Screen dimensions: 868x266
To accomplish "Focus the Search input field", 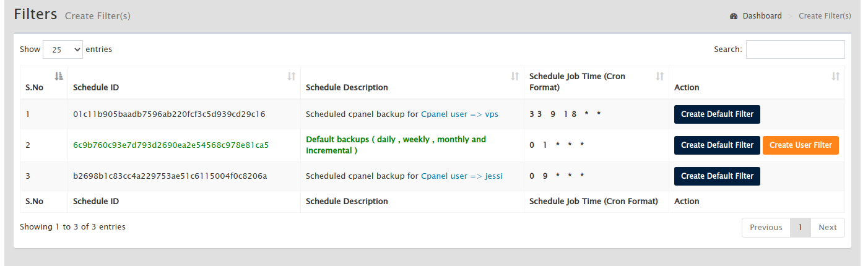I will coord(795,49).
